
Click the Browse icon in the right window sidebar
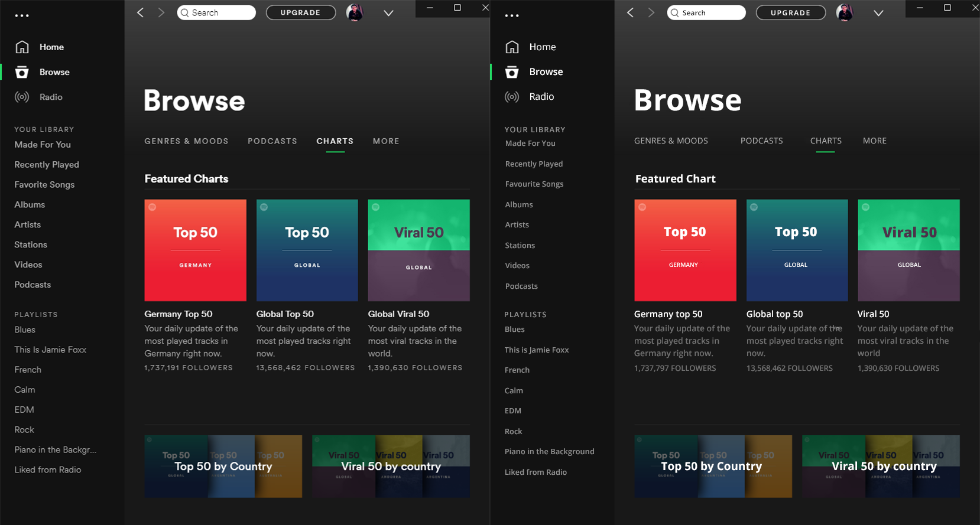(512, 72)
